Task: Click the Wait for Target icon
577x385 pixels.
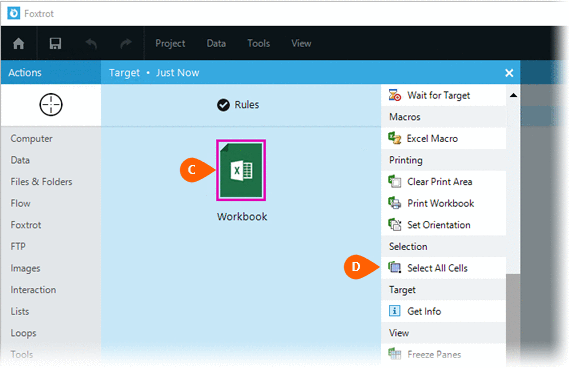Action: (395, 95)
